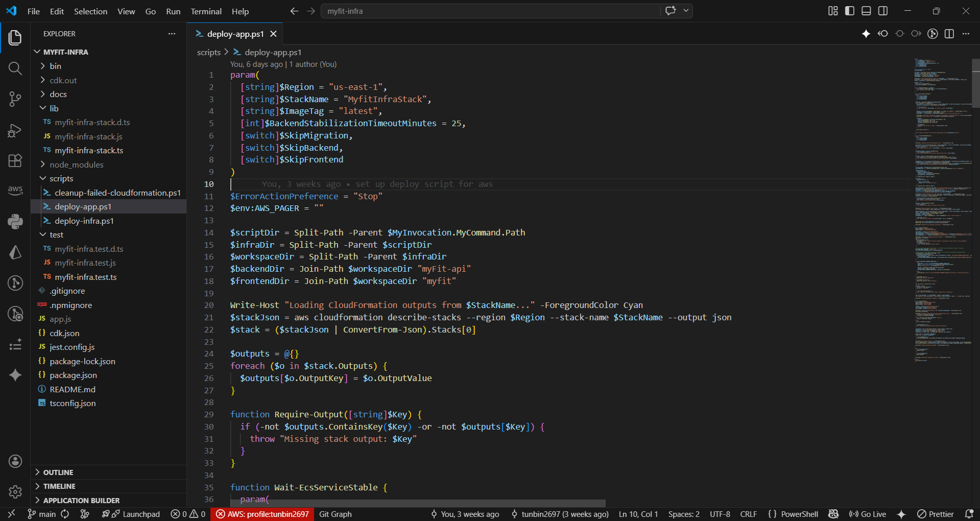Open the Terminal menu

click(x=205, y=11)
